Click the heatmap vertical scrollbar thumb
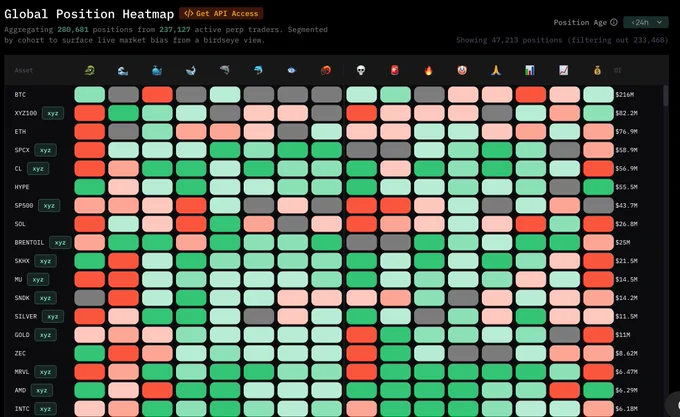Viewport: 680px width, 417px height. coord(666,96)
